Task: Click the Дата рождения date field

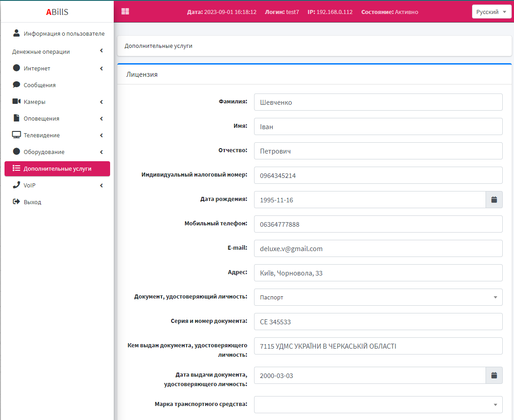Action: (370, 200)
